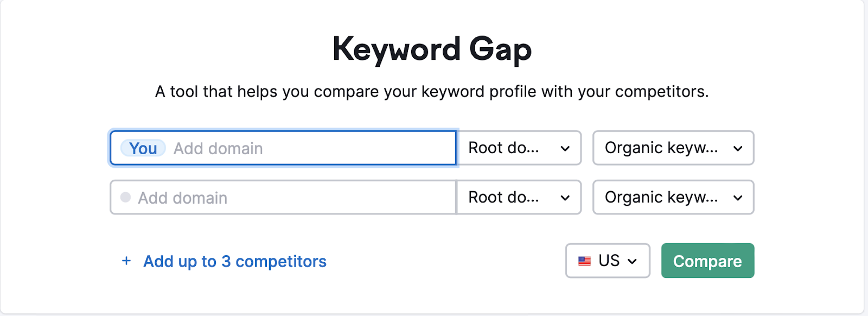Image resolution: width=868 pixels, height=316 pixels.
Task: Click the chevron arrow in the second row's Organic keywords dropdown
Action: (738, 198)
